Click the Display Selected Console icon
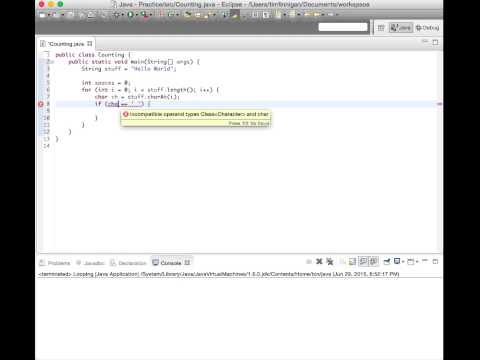The image size is (480, 360). pyautogui.click(x=397, y=261)
